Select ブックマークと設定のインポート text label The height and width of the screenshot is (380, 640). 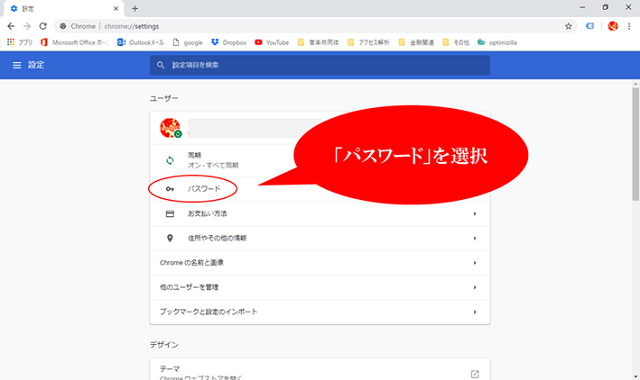(209, 311)
